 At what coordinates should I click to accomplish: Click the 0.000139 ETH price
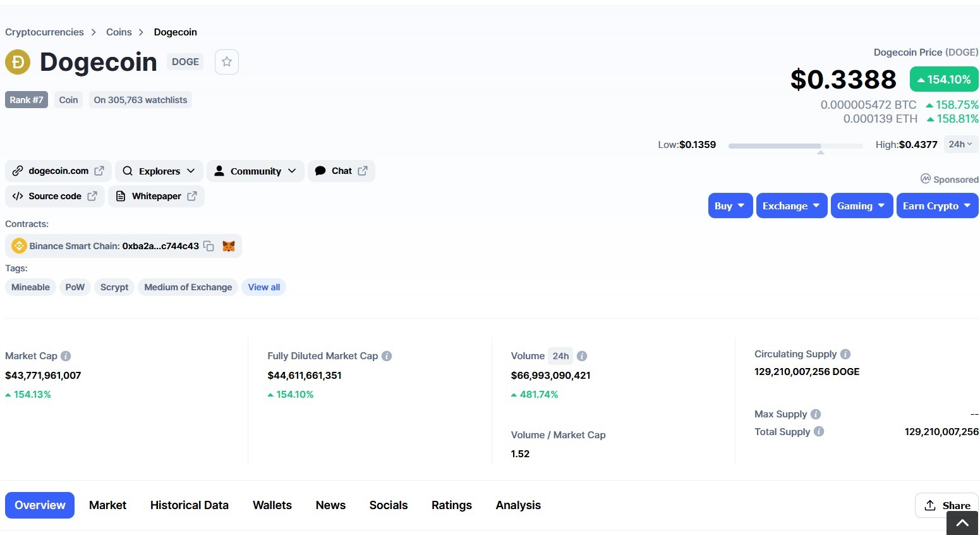tap(880, 119)
